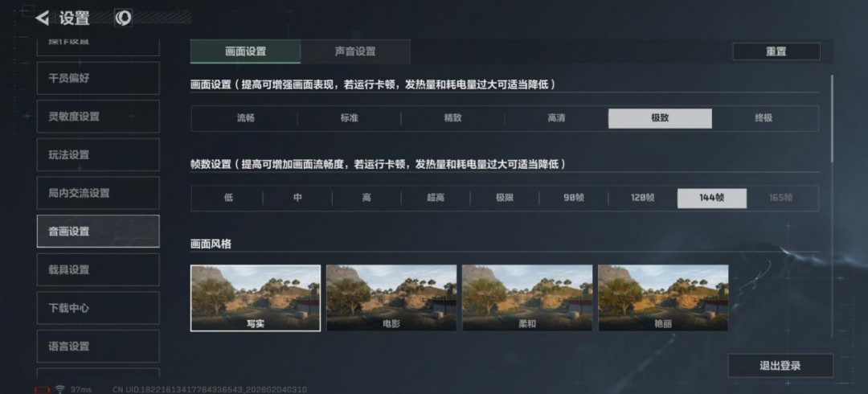Click the 退出登录 logout button
868x394 pixels.
pos(780,366)
